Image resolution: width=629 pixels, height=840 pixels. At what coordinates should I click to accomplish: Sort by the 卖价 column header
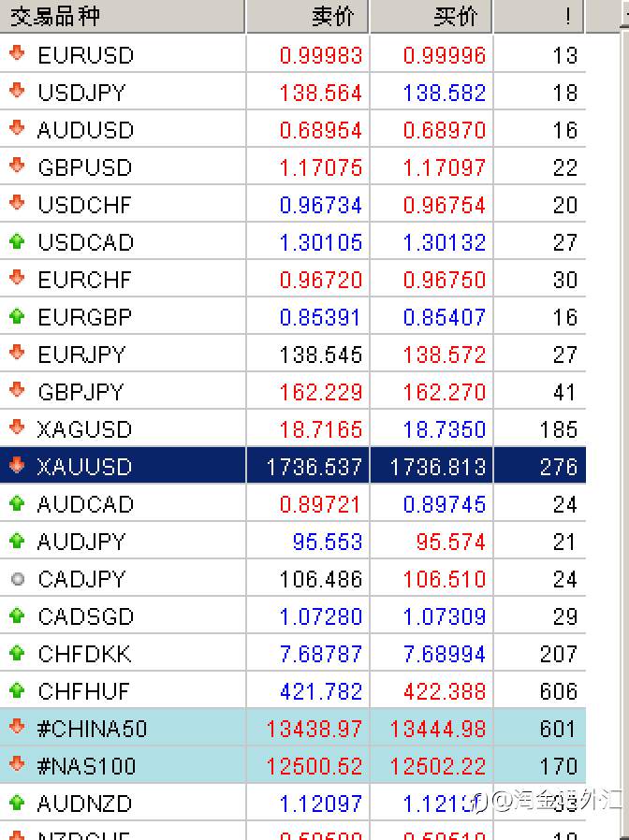click(308, 16)
